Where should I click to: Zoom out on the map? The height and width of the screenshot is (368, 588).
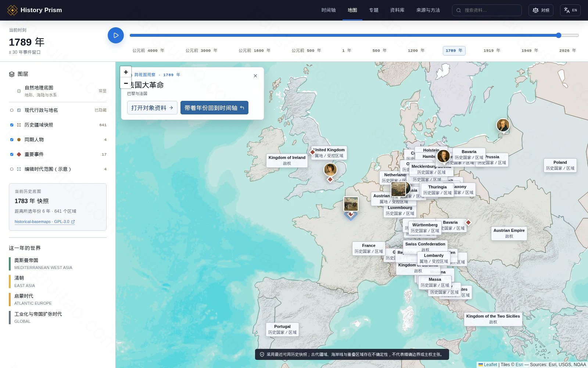[126, 83]
